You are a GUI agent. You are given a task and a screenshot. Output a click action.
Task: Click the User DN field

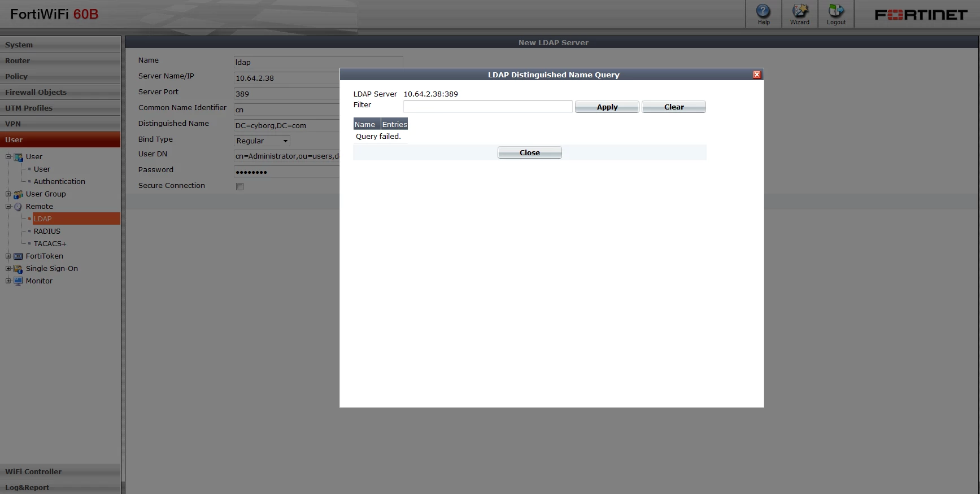click(287, 156)
